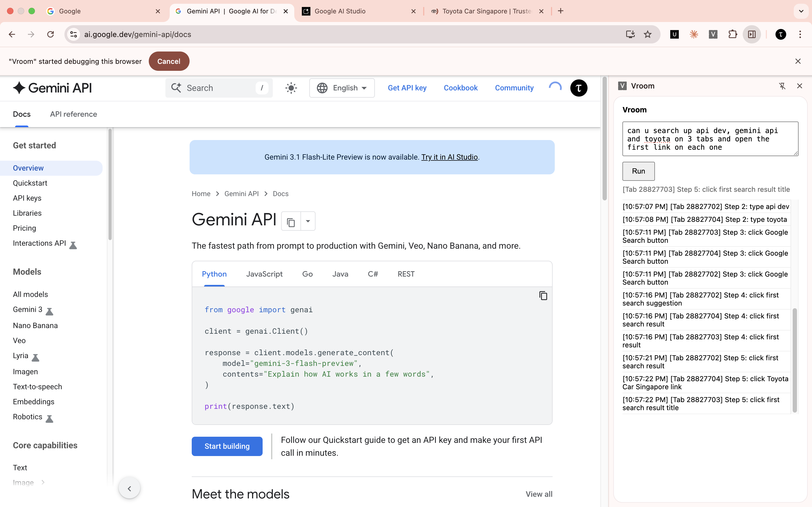Bookmark the page via the star icon
This screenshot has width=812, height=507.
648,34
